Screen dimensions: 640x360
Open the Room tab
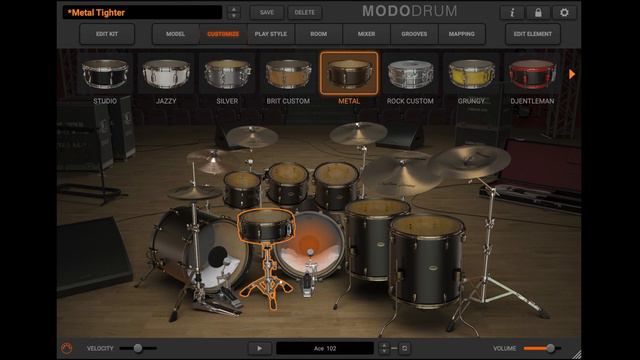coord(319,34)
